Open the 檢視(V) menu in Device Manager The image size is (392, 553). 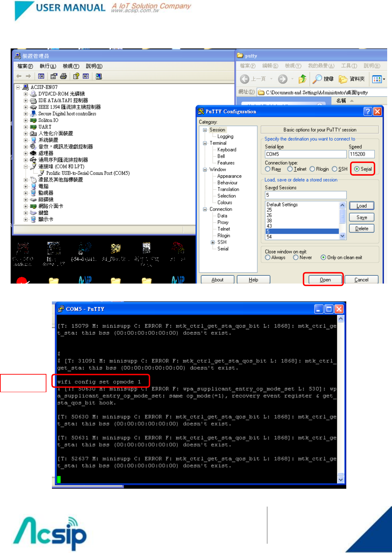coord(71,66)
